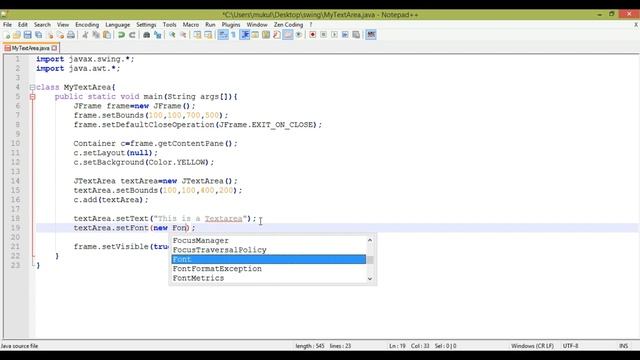
Task: Open the Encoding menu
Action: coord(87,24)
